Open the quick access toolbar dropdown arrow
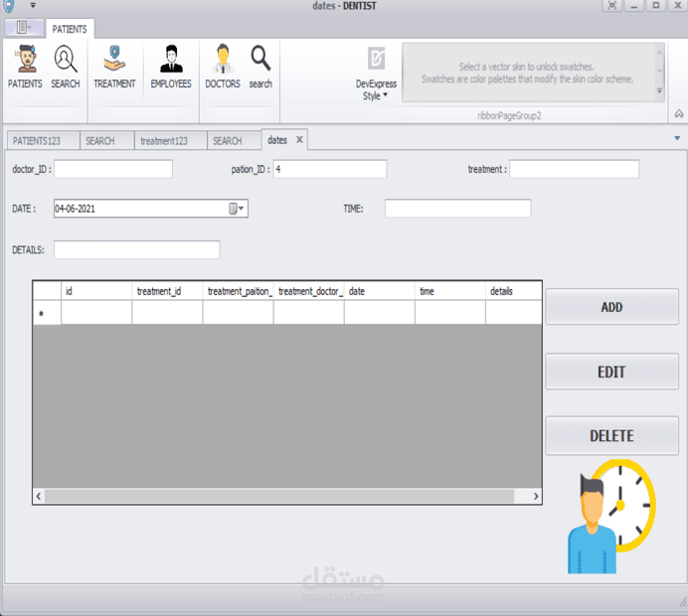Image resolution: width=688 pixels, height=616 pixels. [x=33, y=6]
